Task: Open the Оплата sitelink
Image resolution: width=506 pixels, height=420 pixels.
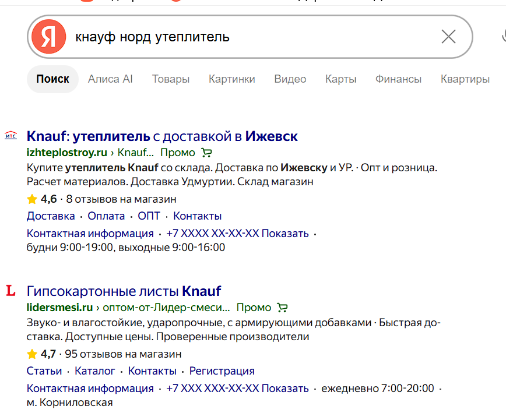Action: (x=106, y=216)
